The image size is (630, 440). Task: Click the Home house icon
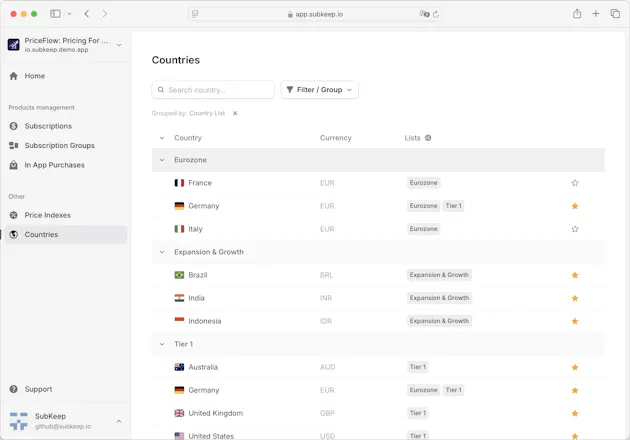pos(13,76)
